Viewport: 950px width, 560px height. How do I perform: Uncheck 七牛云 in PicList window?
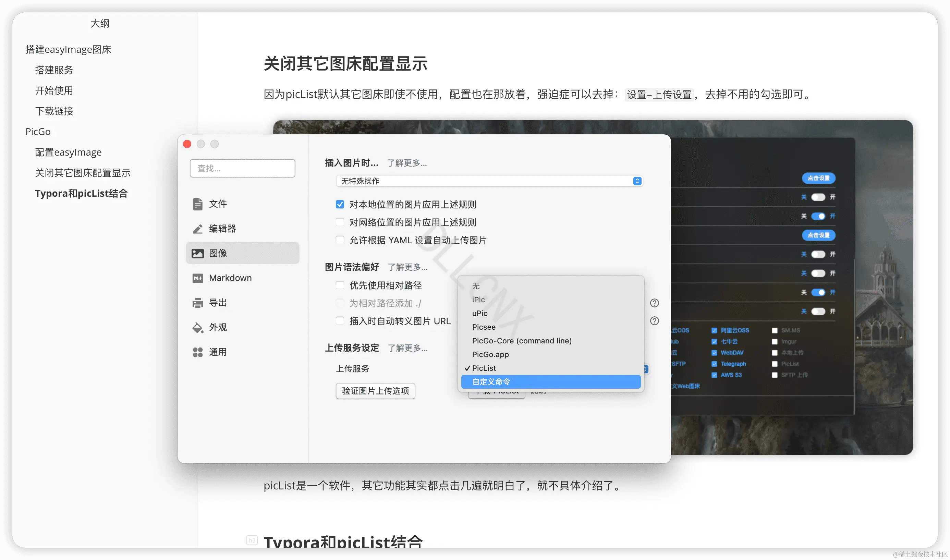714,341
